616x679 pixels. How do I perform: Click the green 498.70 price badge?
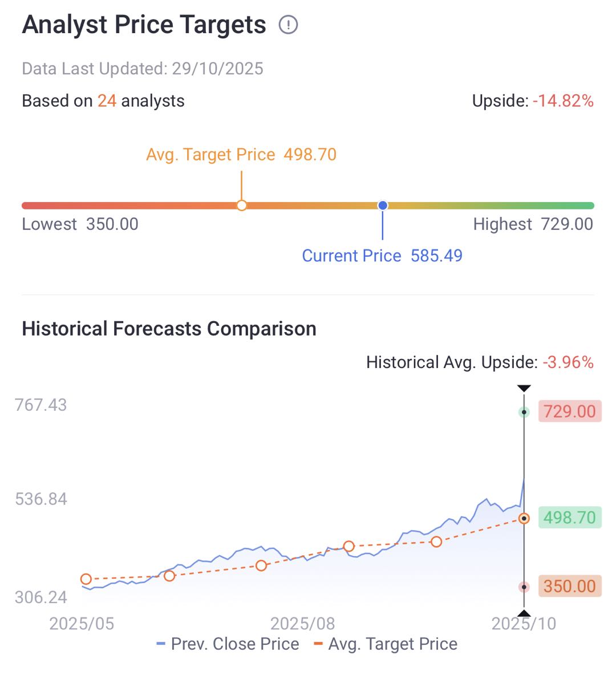569,518
